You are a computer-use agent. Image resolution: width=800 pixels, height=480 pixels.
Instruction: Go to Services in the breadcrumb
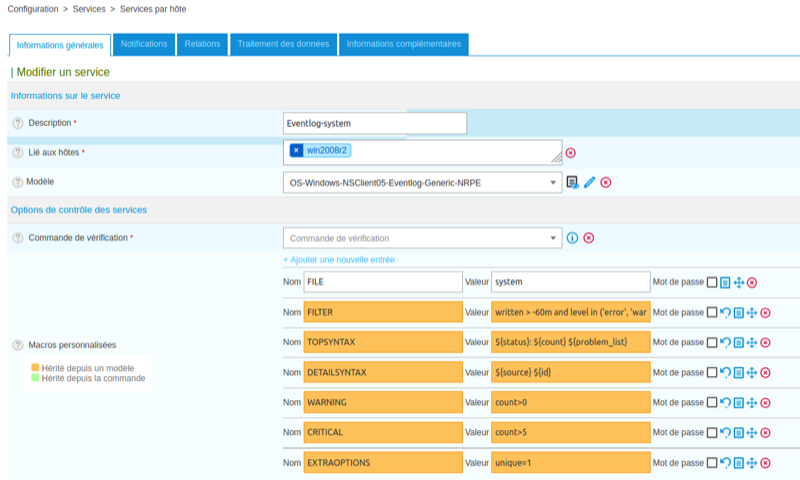point(89,9)
